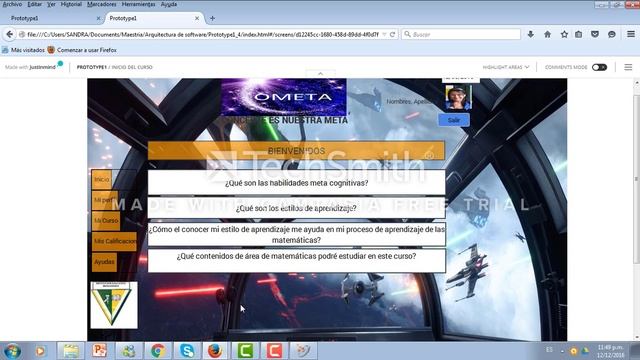Click the Firefox back arrow button
The image size is (640, 360).
(9, 34)
